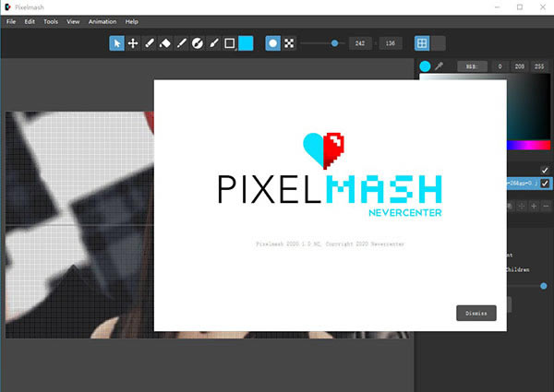Click the green value field showing 208
The width and height of the screenshot is (554, 392).
coord(519,66)
